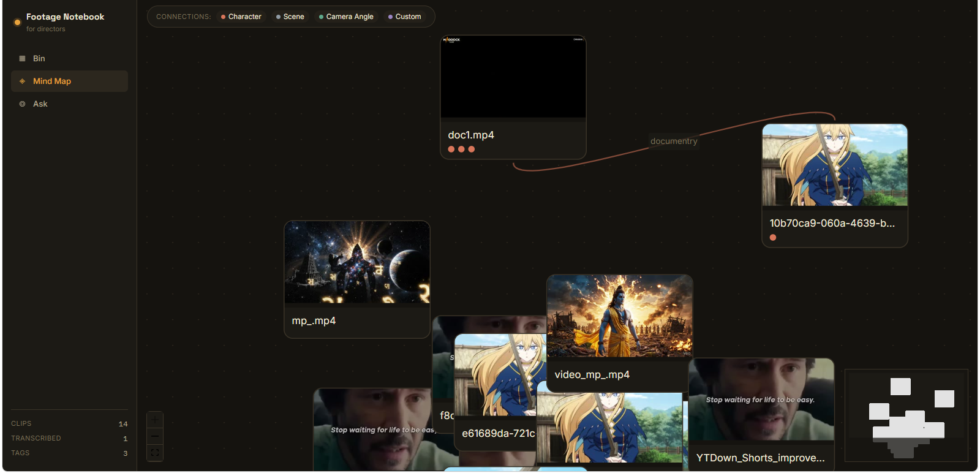Click the TAGS stat label
This screenshot has height=473, width=980.
pyautogui.click(x=20, y=453)
